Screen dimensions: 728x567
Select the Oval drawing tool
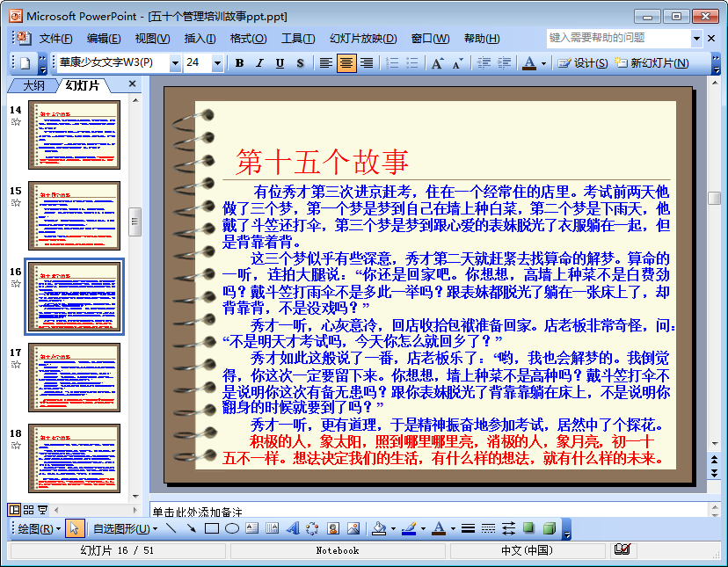click(x=232, y=528)
